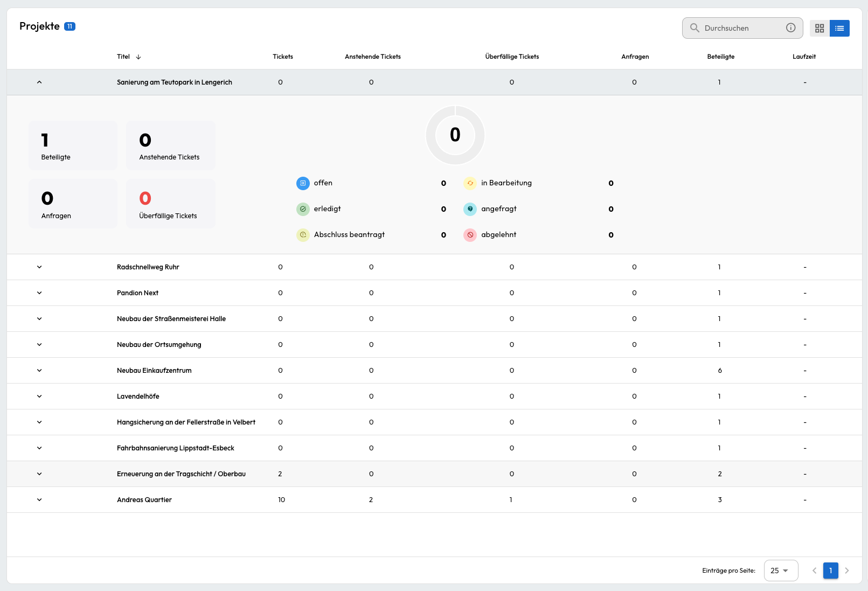Viewport: 868px width, 591px height.
Task: Open the Einträge pro Seite dropdown
Action: [781, 570]
